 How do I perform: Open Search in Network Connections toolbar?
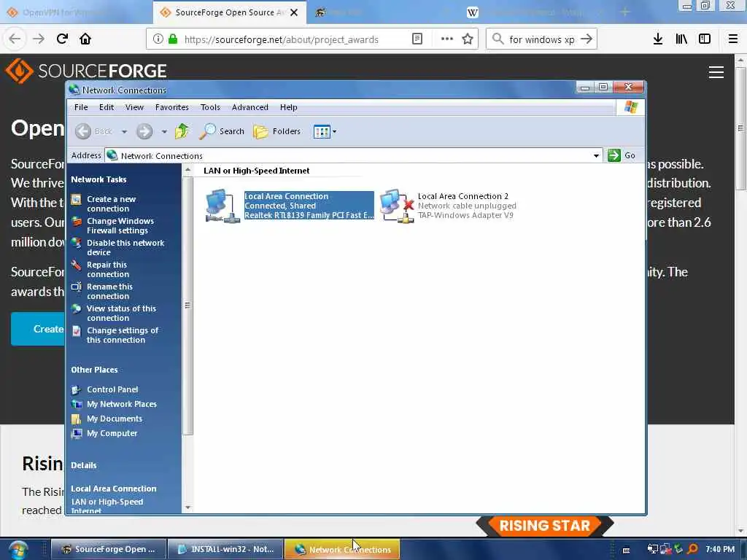point(222,131)
